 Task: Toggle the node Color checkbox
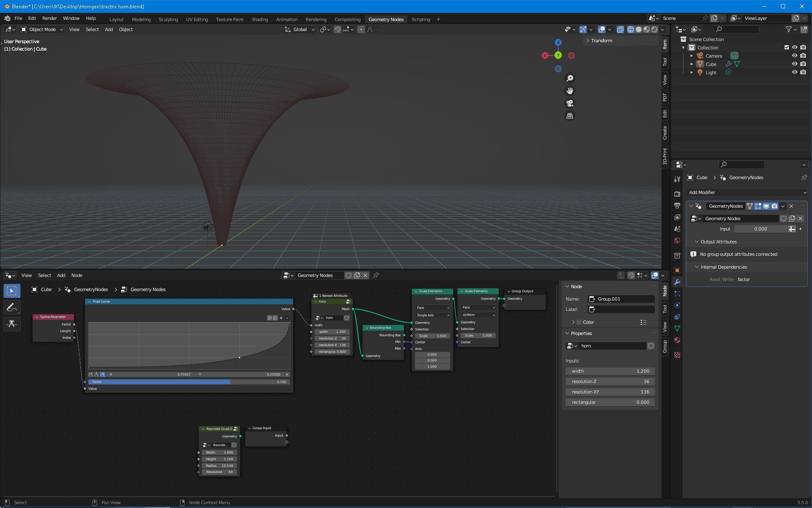click(579, 322)
